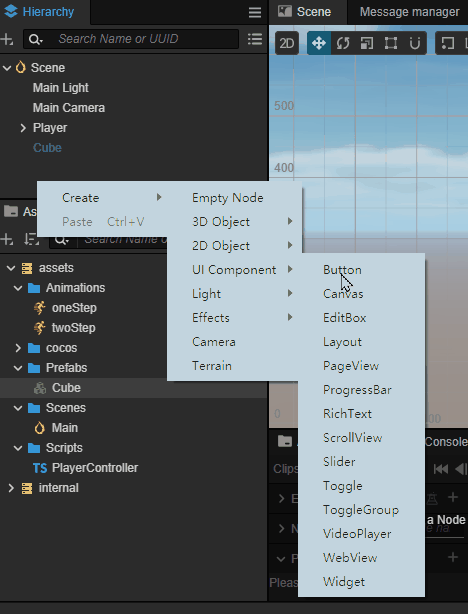This screenshot has height=614, width=468.
Task: Jump to first frame in animation controls
Action: [x=441, y=469]
